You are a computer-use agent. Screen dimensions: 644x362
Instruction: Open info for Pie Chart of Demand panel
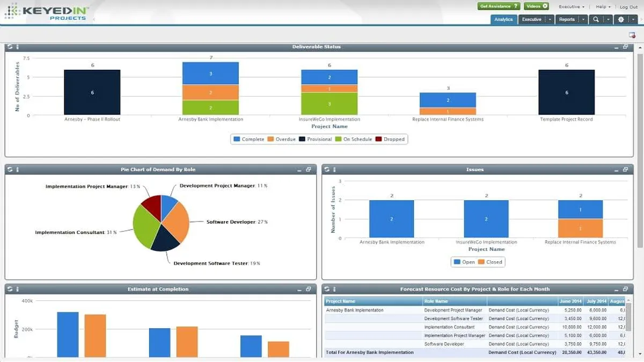coord(17,169)
